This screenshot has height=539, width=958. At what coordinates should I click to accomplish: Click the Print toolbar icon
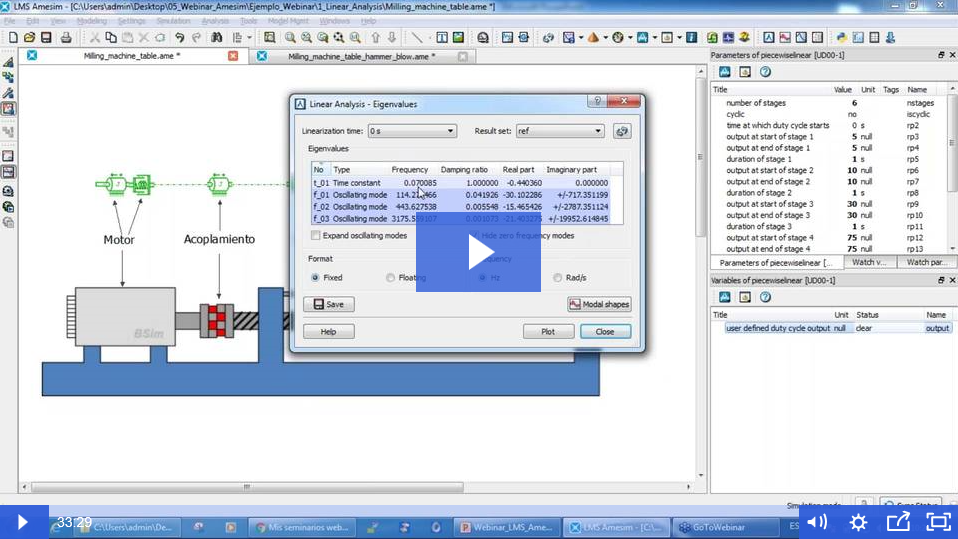tap(66, 37)
